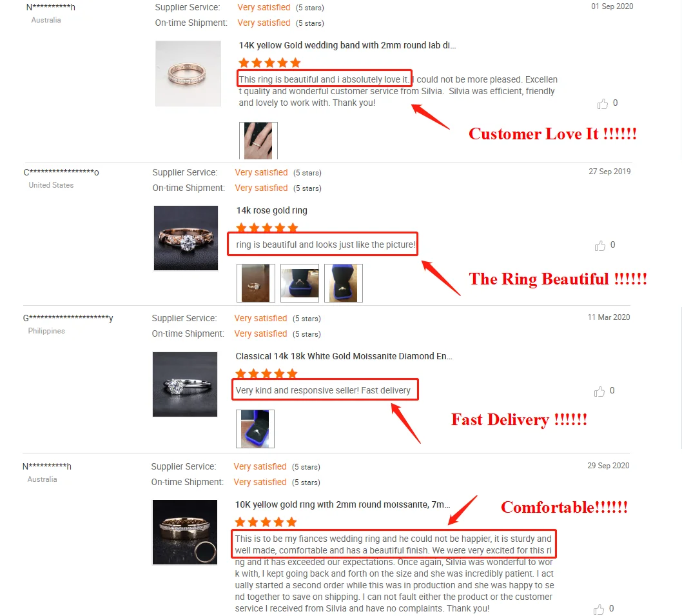Image resolution: width=682 pixels, height=616 pixels.
Task: Open the 14K yellow gold wedding band image
Action: [188, 73]
